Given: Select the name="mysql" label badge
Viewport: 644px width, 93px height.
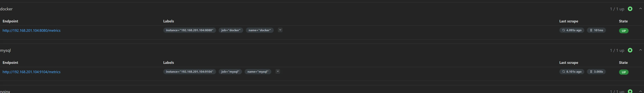Looking at the screenshot, I should (x=258, y=72).
